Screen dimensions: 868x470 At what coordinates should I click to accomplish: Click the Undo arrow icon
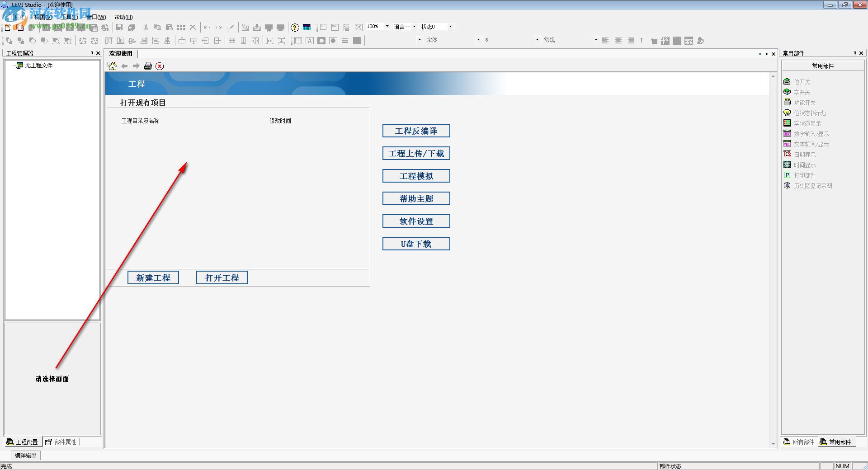[207, 27]
